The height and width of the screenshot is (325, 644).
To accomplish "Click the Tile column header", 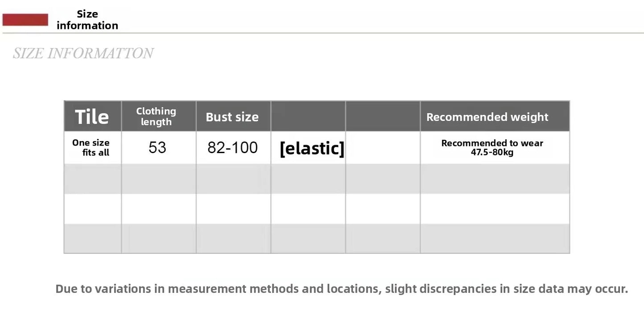I will coord(92,117).
